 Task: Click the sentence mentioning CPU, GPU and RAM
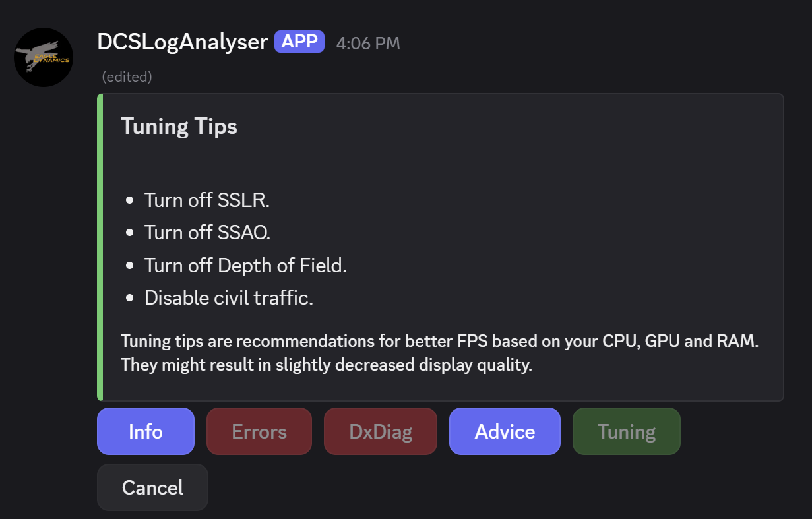(440, 342)
